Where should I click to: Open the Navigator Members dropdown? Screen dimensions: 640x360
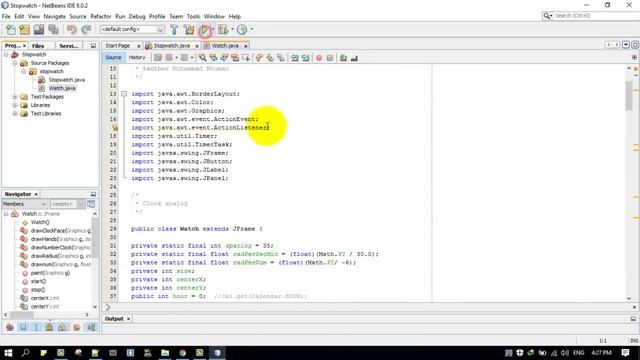coord(24,204)
